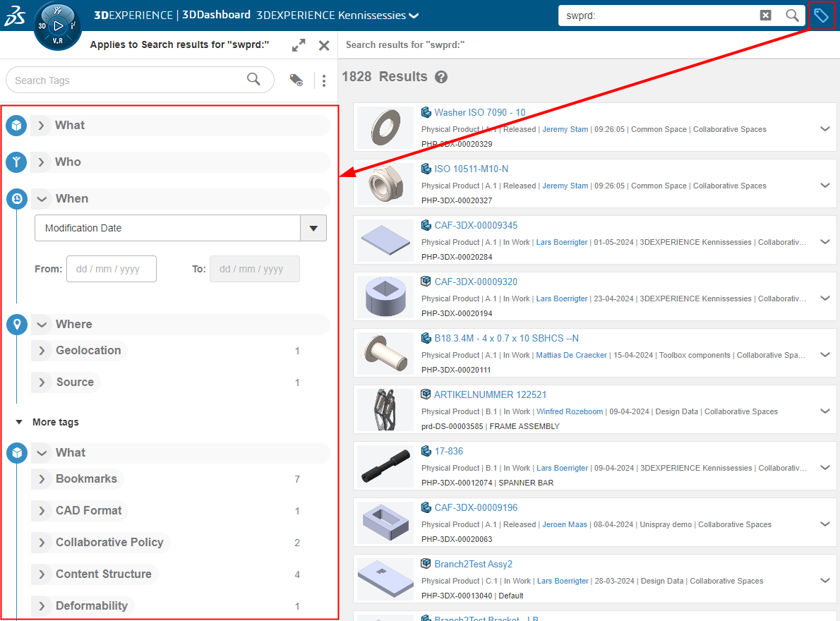Click the CAF-3DX-00009320 part thumbnail
Screen dimensions: 840x621
[385, 296]
